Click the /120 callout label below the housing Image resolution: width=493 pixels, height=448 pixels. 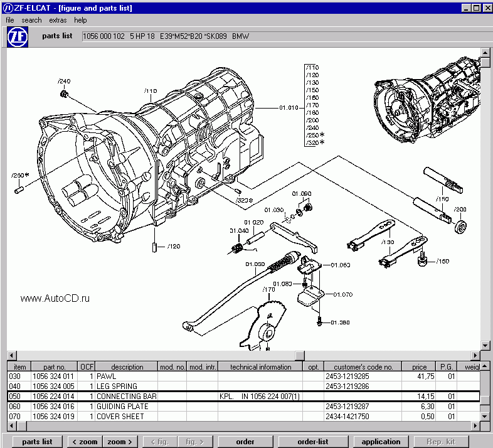[x=174, y=247]
